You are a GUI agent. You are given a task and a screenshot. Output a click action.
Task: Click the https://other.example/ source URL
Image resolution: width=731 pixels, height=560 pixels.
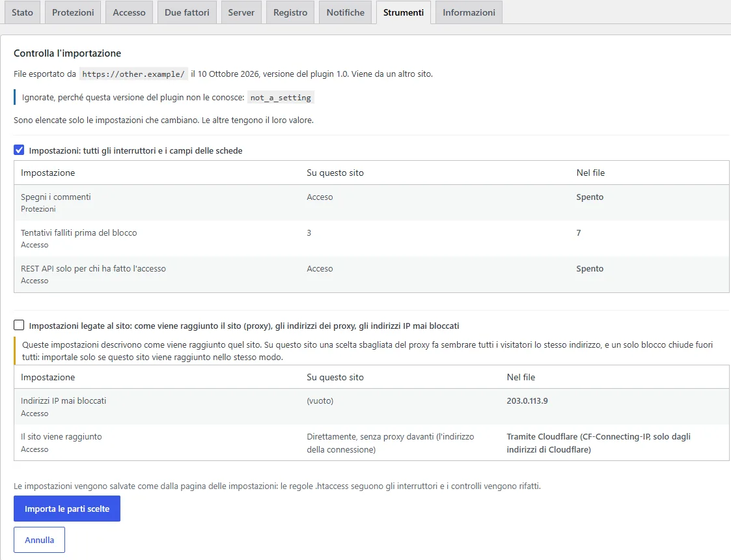pos(133,74)
